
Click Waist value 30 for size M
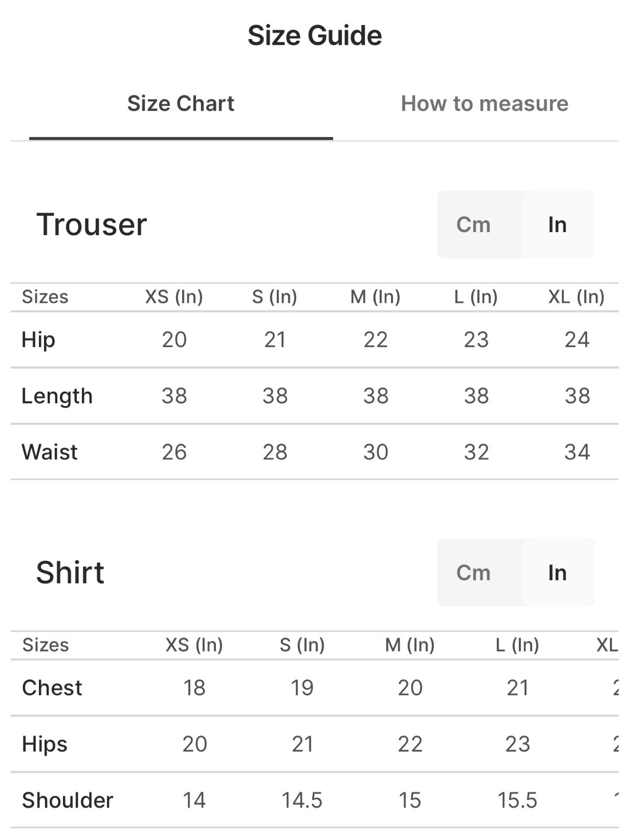[x=376, y=452]
